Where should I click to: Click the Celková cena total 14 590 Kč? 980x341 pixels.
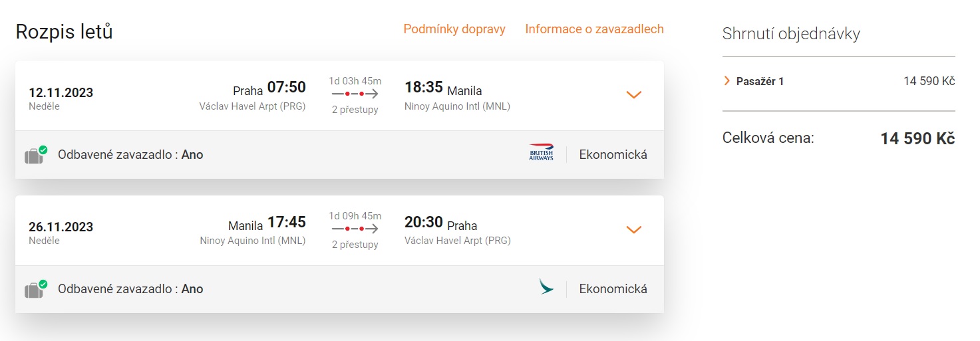pos(917,138)
